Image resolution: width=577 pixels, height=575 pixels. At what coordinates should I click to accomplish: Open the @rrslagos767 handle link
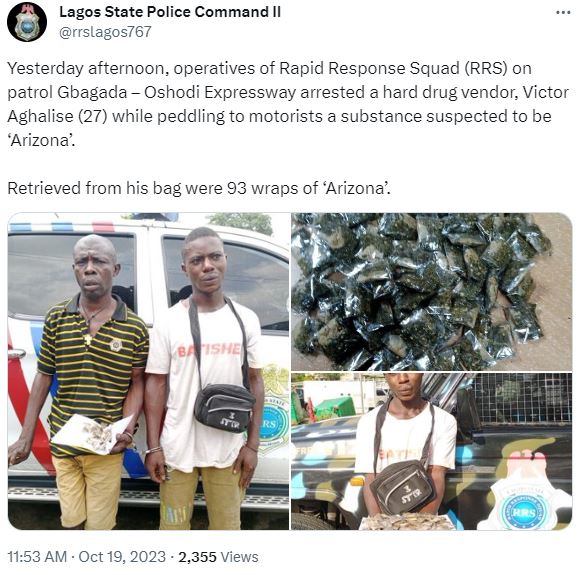pyautogui.click(x=105, y=32)
